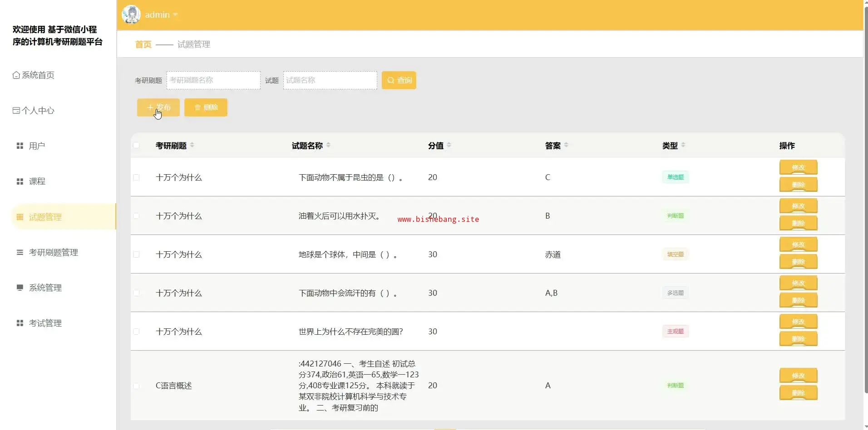Click the grid icon beside 课程
Image resolution: width=868 pixels, height=430 pixels.
20,181
